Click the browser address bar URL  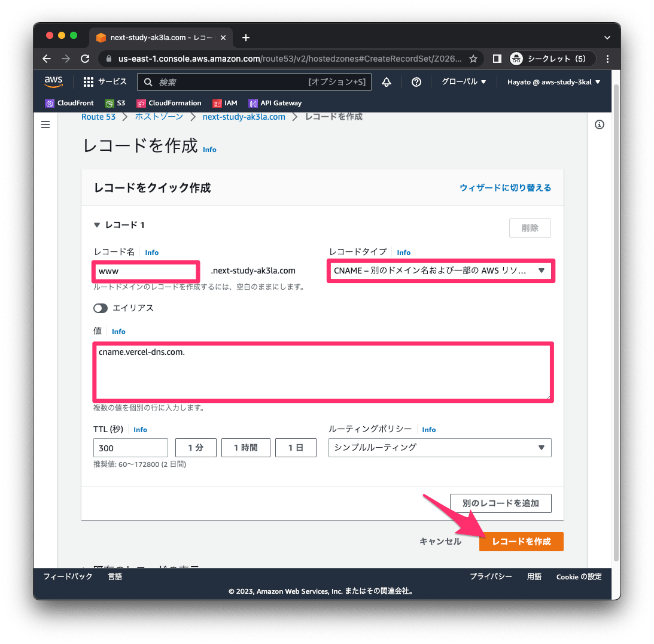pyautogui.click(x=290, y=59)
